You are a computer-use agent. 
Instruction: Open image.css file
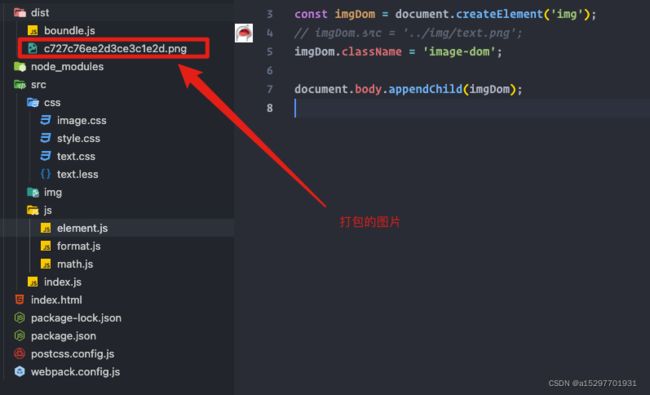pyautogui.click(x=81, y=121)
